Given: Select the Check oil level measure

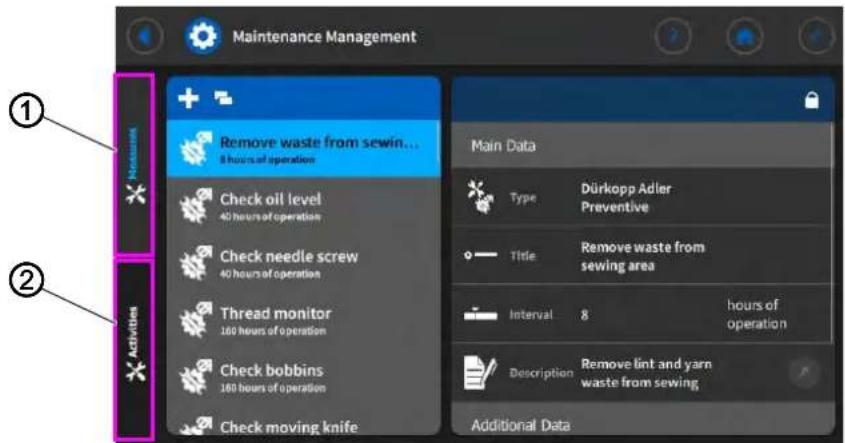Looking at the screenshot, I should click(x=304, y=207).
